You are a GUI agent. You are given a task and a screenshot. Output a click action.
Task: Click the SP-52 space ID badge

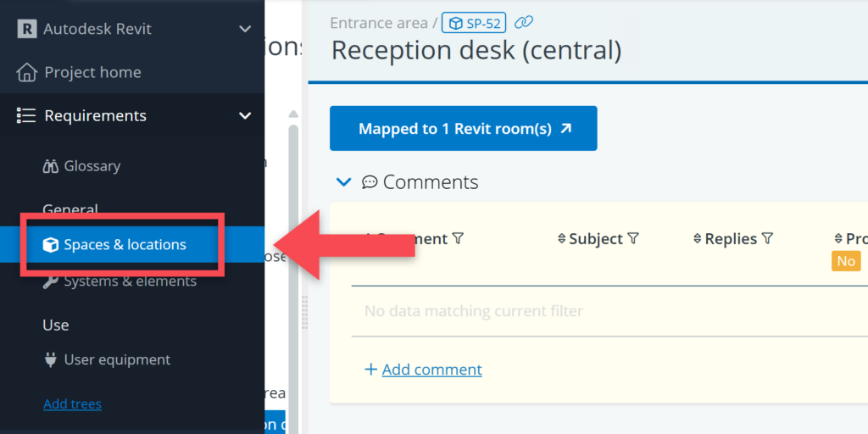coord(474,23)
